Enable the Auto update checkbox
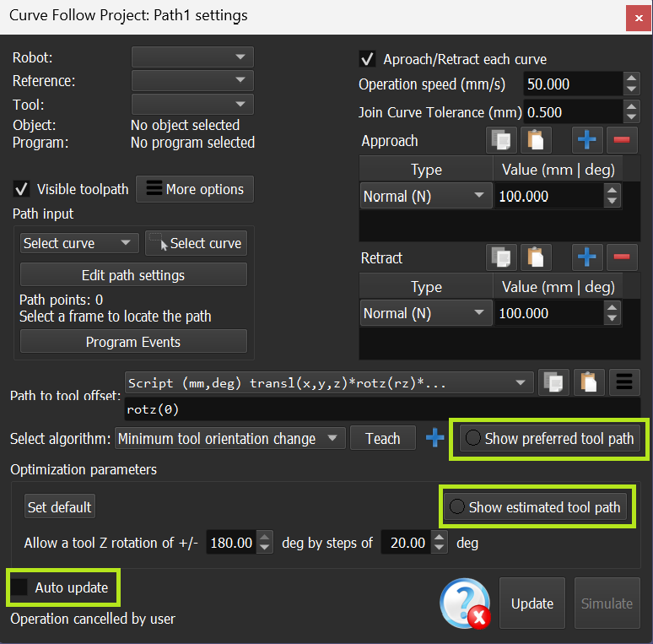Screen dimensions: 653x644 (x=20, y=587)
